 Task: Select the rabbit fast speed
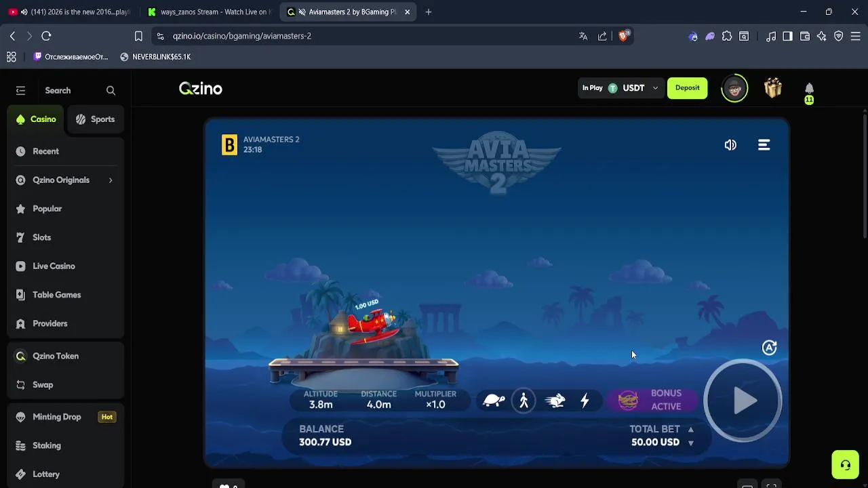(x=555, y=401)
